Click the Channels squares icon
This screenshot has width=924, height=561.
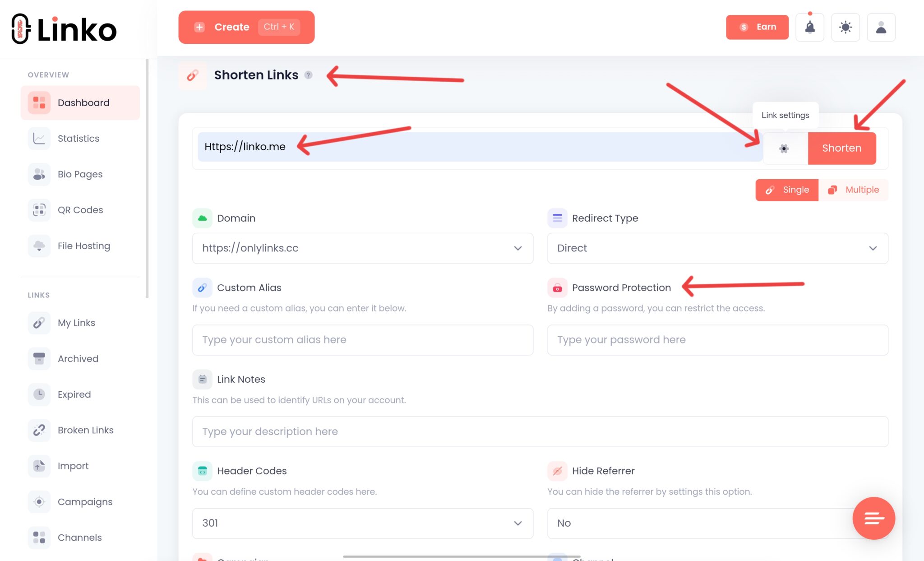(39, 537)
